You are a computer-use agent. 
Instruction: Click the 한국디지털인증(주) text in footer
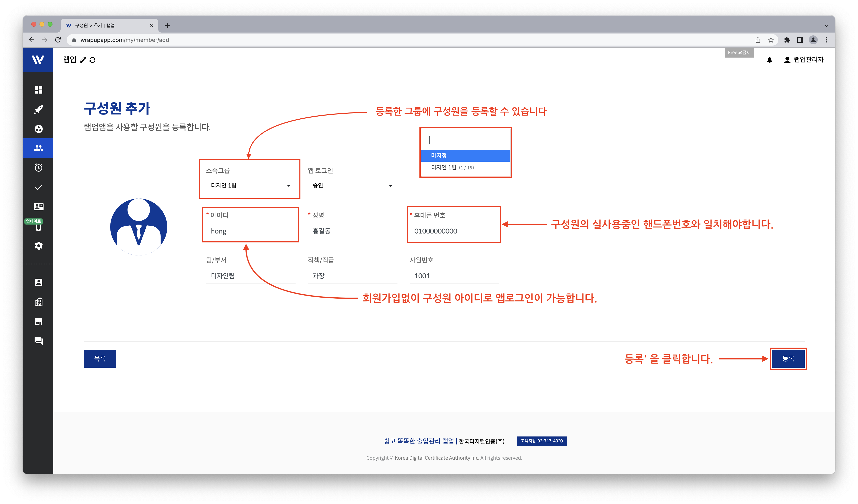tap(481, 441)
